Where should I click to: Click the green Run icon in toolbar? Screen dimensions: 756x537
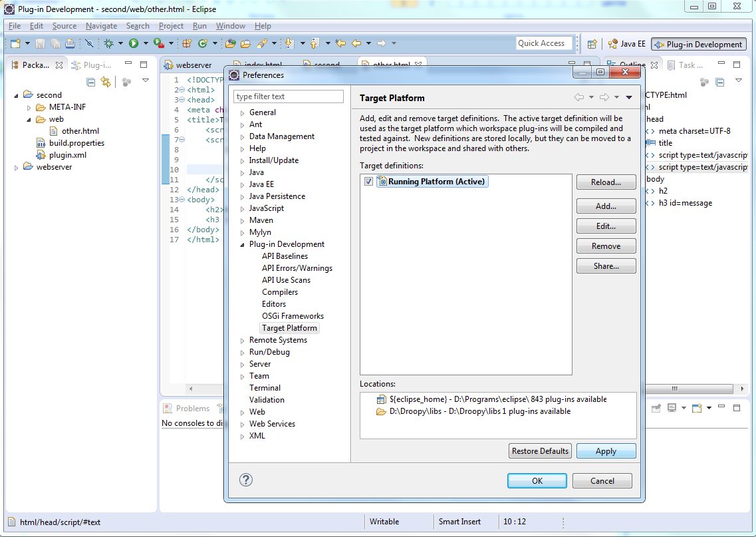pos(134,43)
